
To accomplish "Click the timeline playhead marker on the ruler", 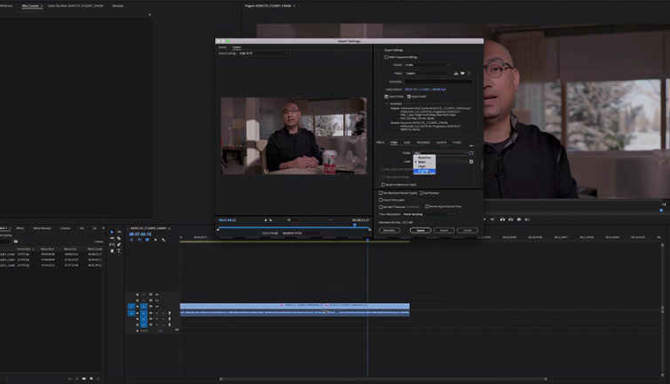I will coord(367,240).
